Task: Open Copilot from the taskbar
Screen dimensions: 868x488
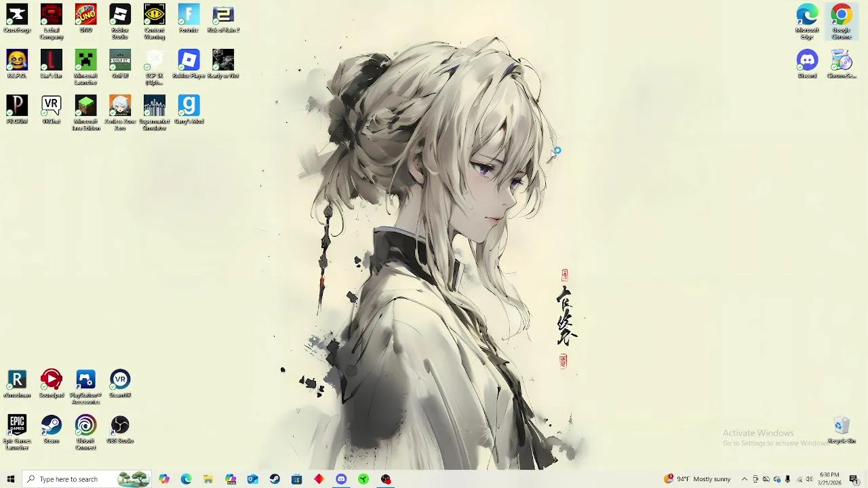Action: pyautogui.click(x=164, y=479)
